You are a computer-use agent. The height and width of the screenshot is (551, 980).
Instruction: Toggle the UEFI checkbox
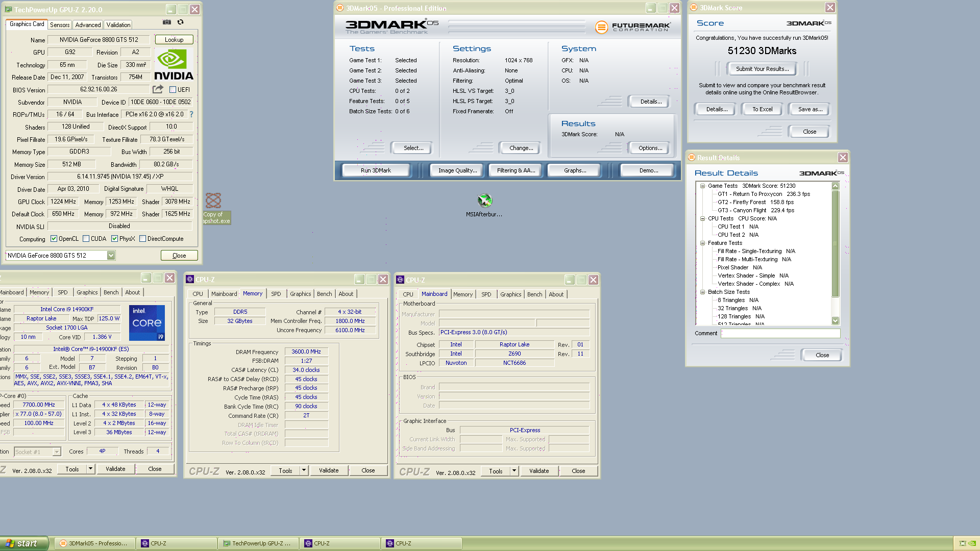click(x=173, y=90)
